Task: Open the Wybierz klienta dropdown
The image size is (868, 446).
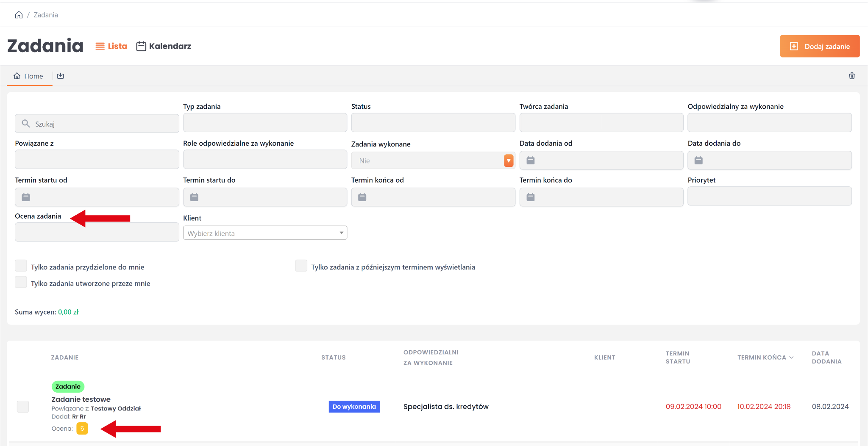Action: click(265, 233)
